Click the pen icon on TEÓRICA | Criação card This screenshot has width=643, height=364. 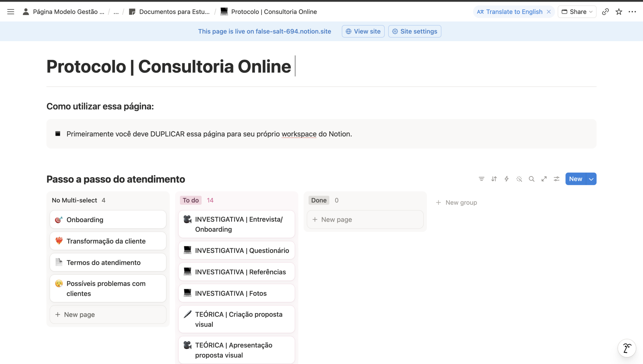(x=187, y=314)
